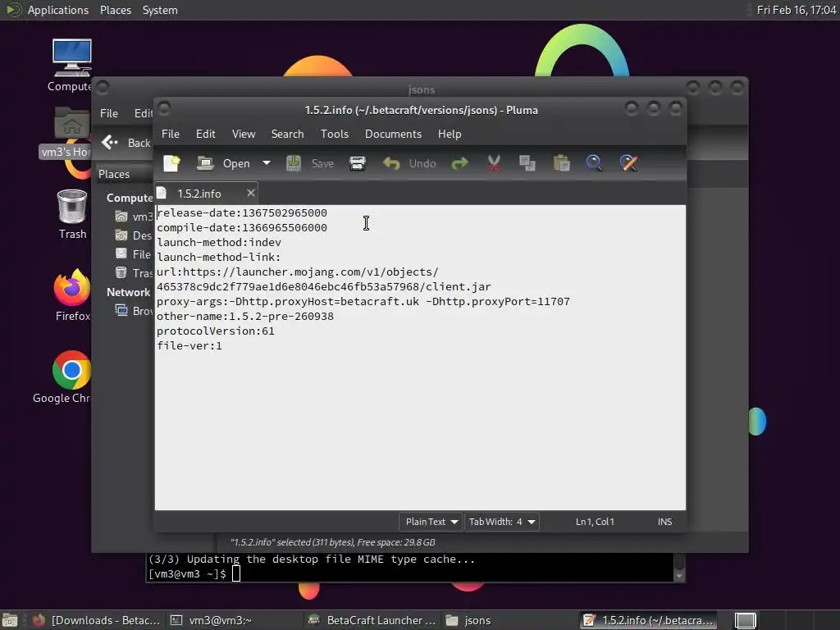Image resolution: width=840 pixels, height=630 pixels.
Task: Click the Save toolbar button
Action: [309, 163]
